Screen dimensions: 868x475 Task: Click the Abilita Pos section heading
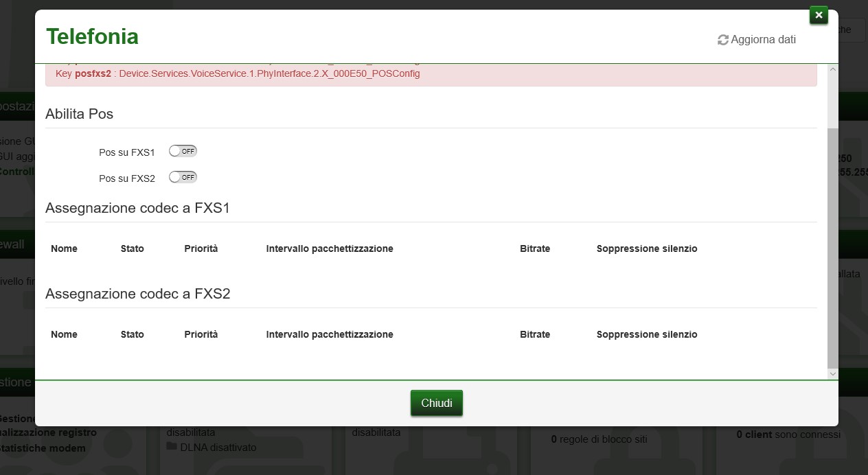[79, 114]
